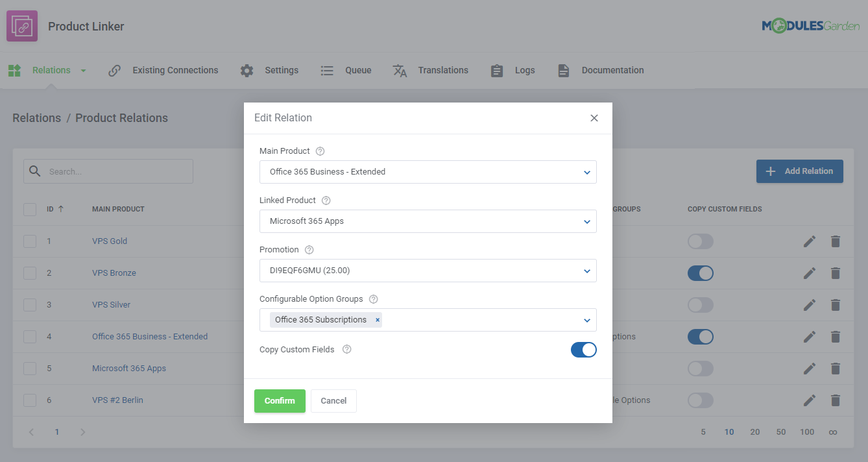Screen dimensions: 868x462
Task: Open the Documentation section
Action: (x=599, y=70)
